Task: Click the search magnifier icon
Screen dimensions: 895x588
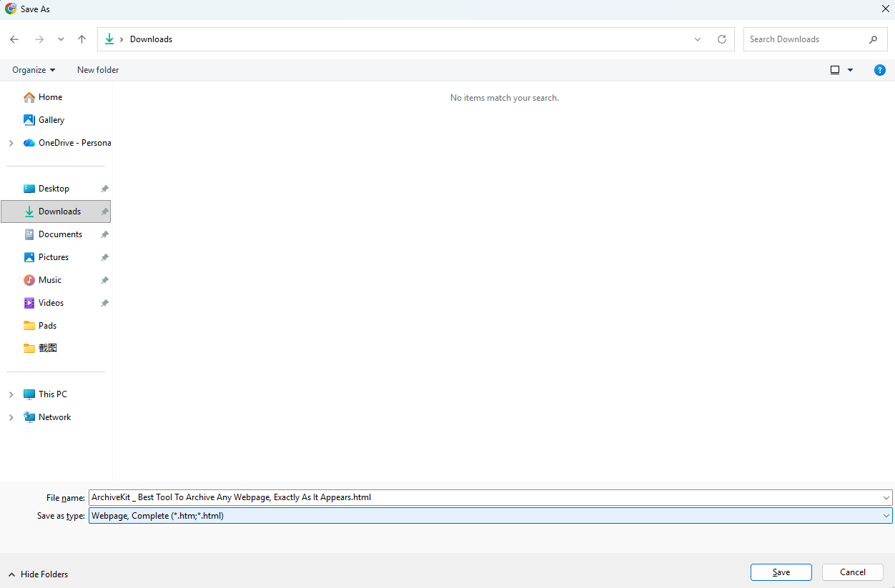Action: coord(873,39)
